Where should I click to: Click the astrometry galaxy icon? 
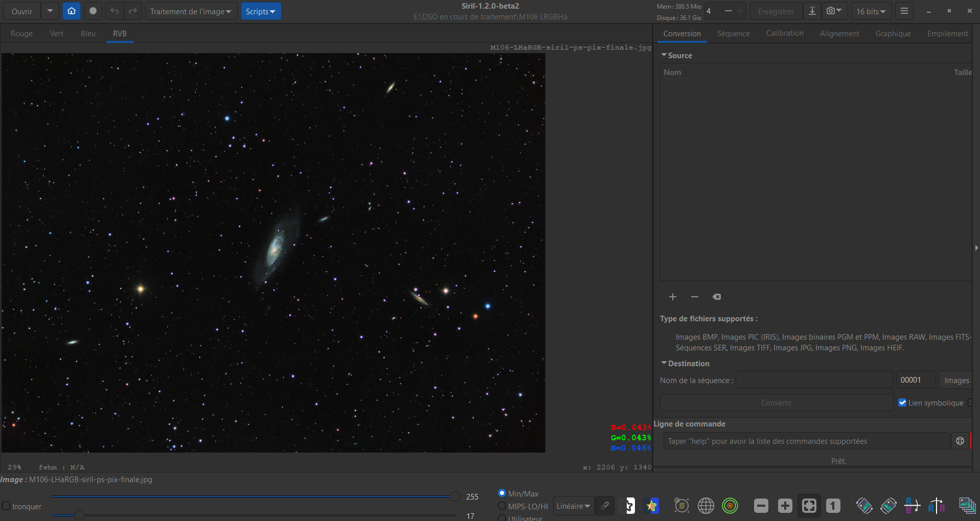(681, 506)
